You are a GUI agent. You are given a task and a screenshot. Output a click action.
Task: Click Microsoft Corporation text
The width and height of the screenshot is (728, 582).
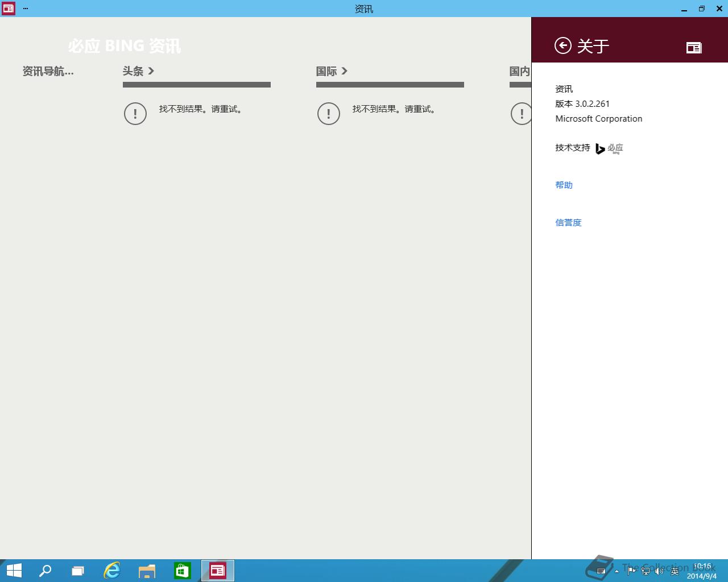point(599,119)
